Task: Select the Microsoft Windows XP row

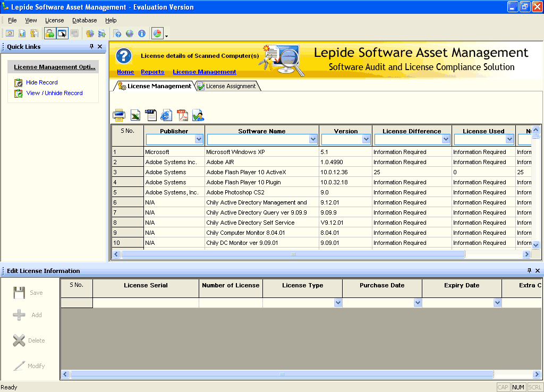Action: 321,152
